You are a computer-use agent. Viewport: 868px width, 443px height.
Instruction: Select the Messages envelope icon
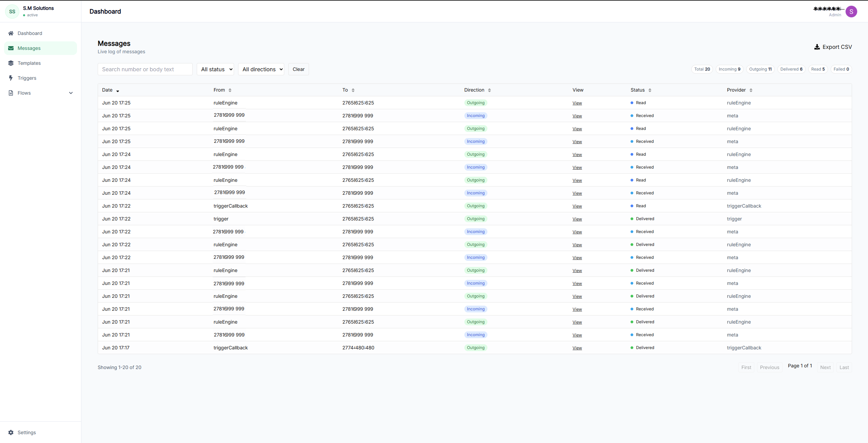11,48
